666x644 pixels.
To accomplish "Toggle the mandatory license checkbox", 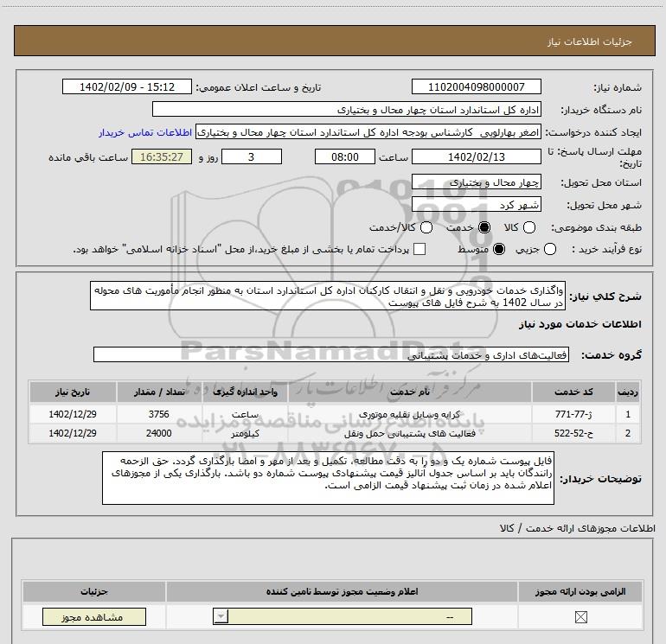I will [580, 617].
